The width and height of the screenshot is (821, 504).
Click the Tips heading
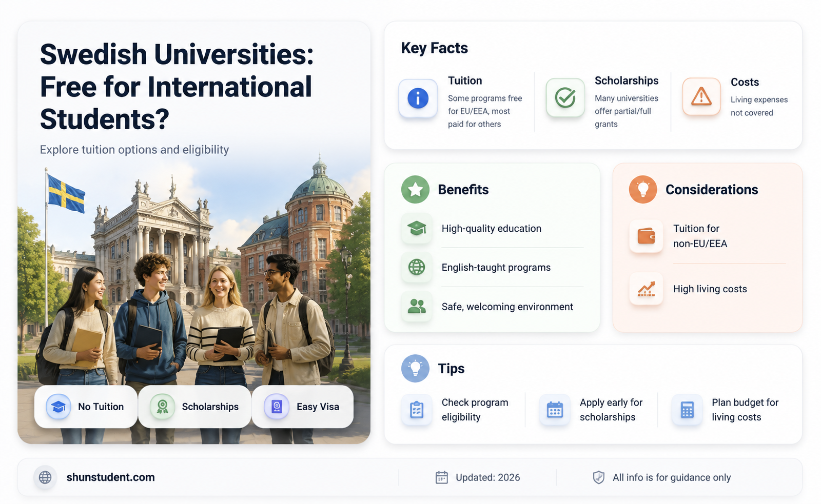point(451,369)
